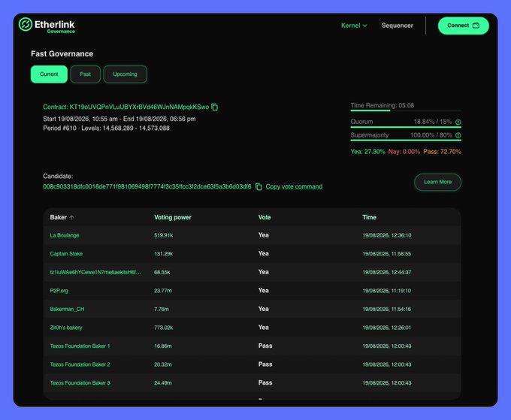Open La Boulange baker link

65,235
